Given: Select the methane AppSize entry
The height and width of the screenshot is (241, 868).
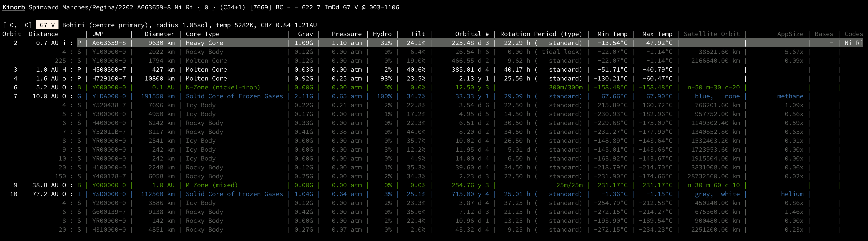Looking at the screenshot, I should (x=790, y=96).
